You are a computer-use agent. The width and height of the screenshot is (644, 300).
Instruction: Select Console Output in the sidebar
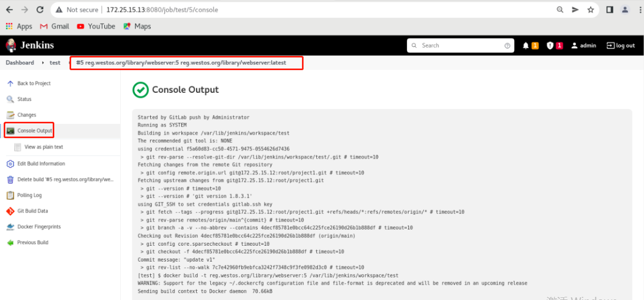(x=35, y=131)
